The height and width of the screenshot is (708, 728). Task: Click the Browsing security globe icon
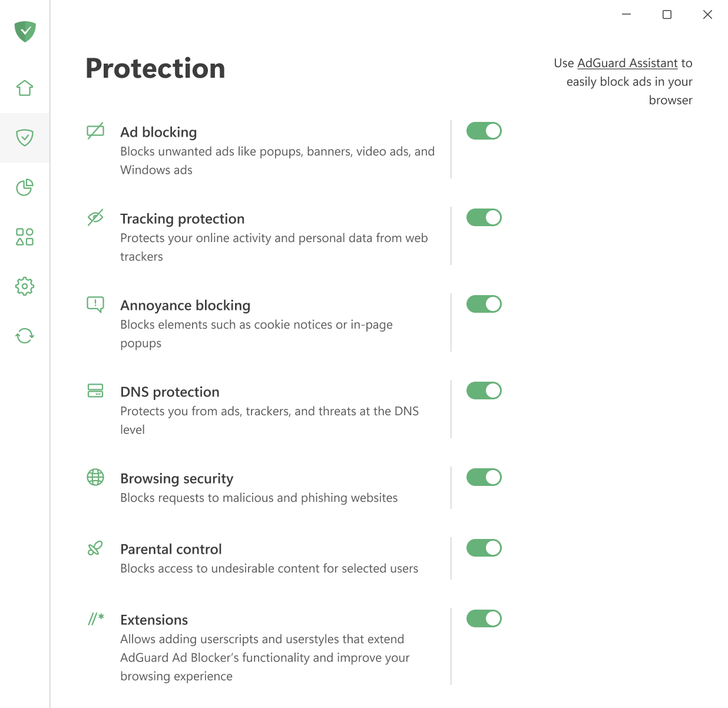tap(95, 477)
